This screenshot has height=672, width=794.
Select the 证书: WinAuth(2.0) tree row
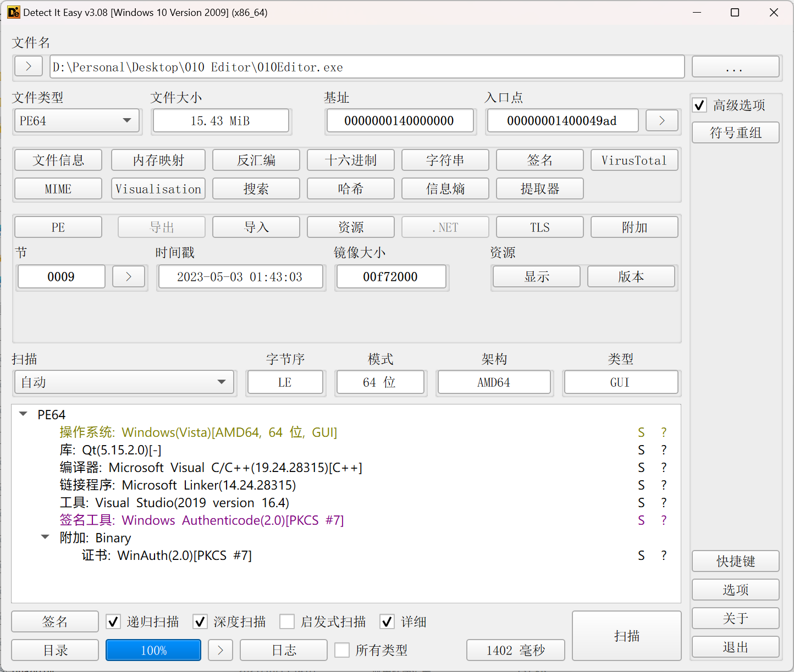[346, 556]
